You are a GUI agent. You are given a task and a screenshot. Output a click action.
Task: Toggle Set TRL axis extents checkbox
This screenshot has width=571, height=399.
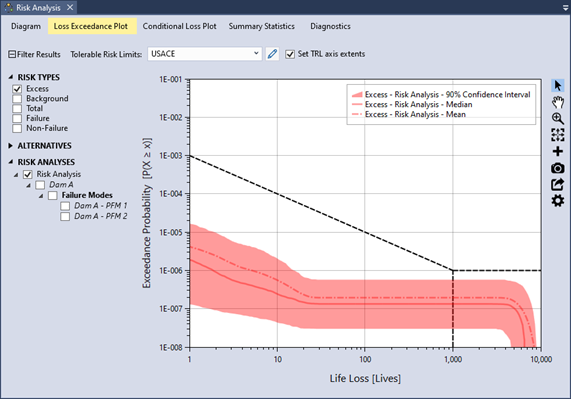tap(290, 54)
